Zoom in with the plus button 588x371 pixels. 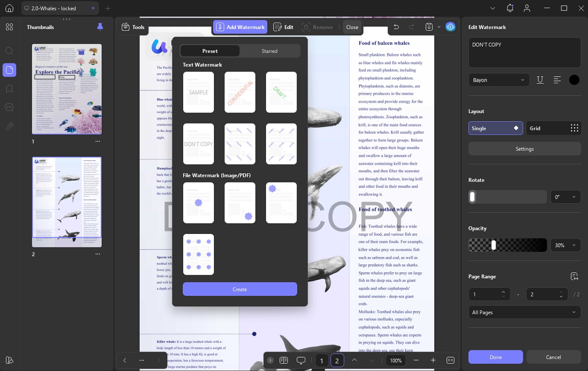433,361
